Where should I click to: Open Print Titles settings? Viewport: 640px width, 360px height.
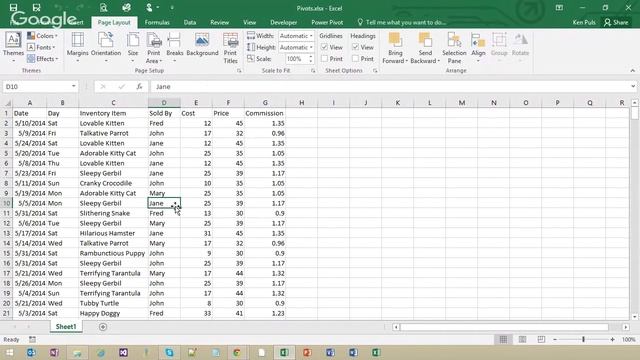(230, 48)
